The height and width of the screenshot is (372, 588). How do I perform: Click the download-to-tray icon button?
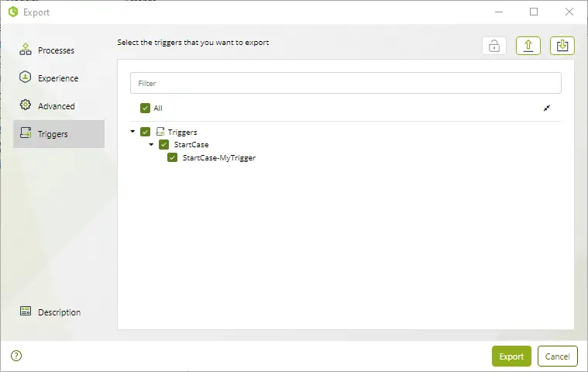coord(562,46)
